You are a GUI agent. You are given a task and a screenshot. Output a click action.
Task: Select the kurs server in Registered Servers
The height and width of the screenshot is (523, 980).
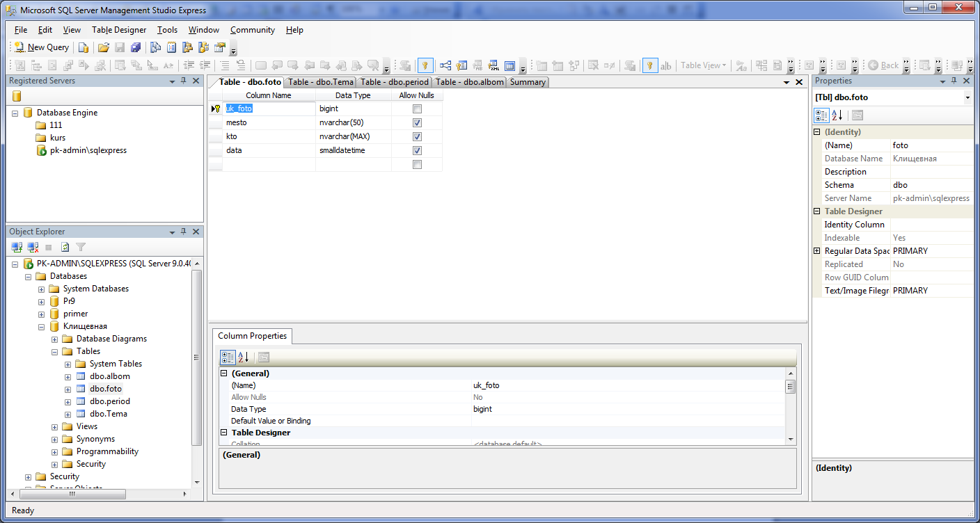(58, 138)
